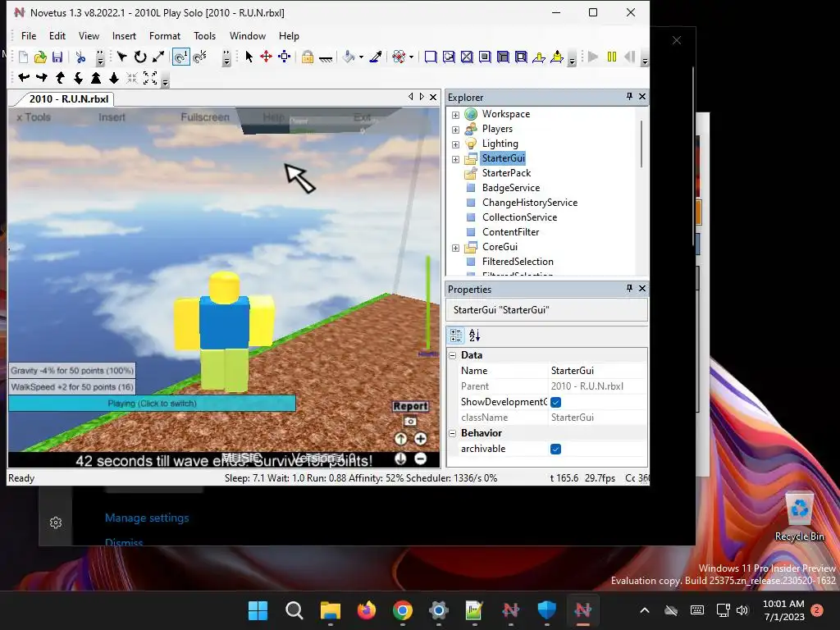Open the View menu
The image size is (840, 630).
click(x=89, y=36)
